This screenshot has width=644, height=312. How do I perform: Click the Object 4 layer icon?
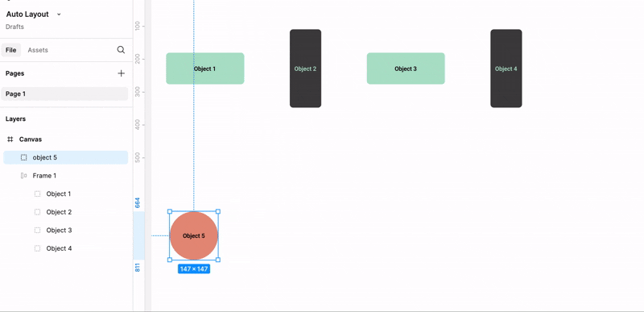(x=37, y=248)
